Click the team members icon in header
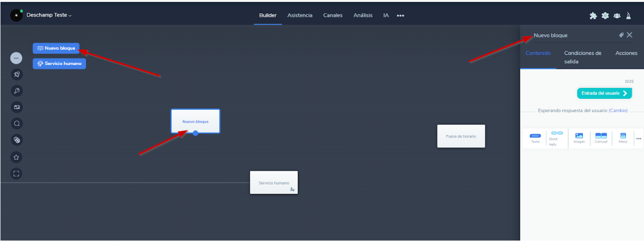The width and height of the screenshot is (644, 241). point(617,16)
